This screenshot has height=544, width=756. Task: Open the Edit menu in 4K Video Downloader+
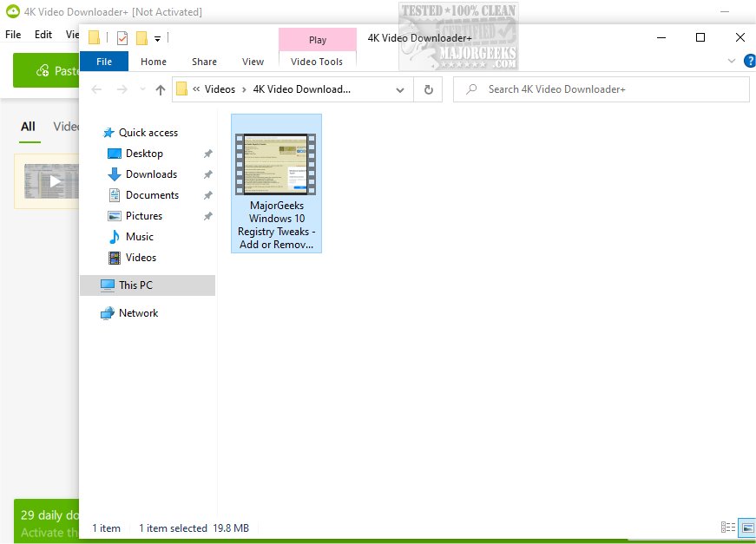coord(43,34)
